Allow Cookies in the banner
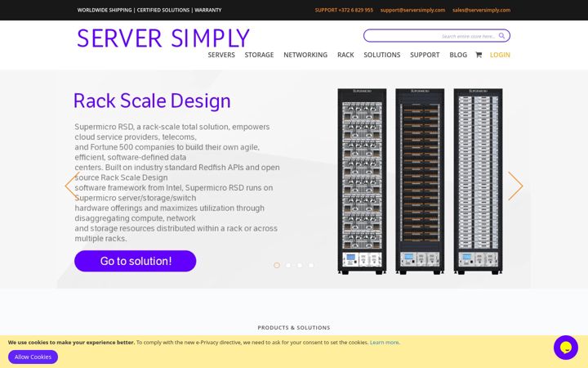Viewport: 588px width, 368px height. (33, 357)
